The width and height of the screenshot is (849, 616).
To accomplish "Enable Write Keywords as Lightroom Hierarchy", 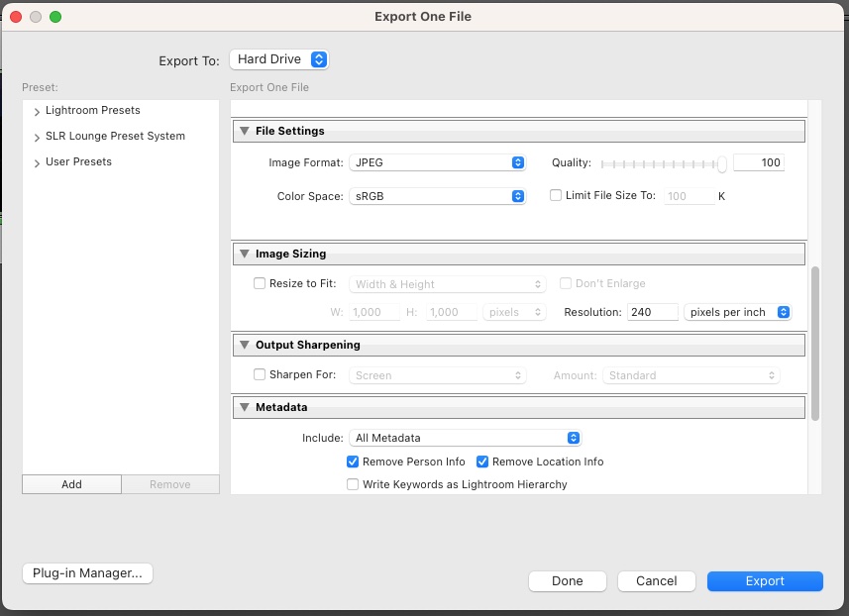I will point(353,484).
